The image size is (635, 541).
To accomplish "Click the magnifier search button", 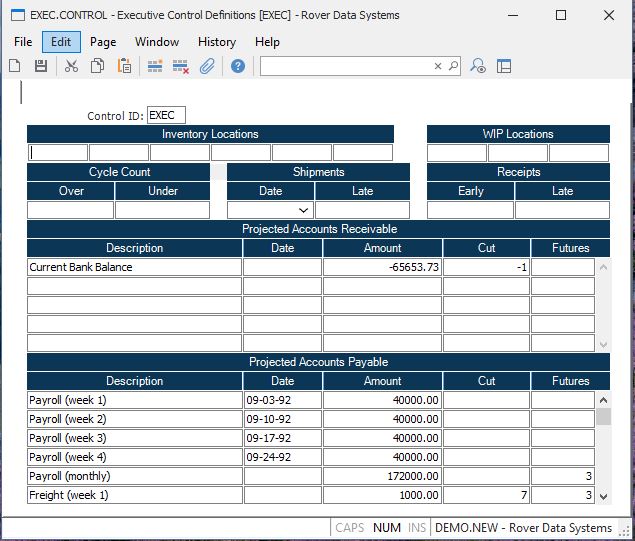I will tap(452, 66).
